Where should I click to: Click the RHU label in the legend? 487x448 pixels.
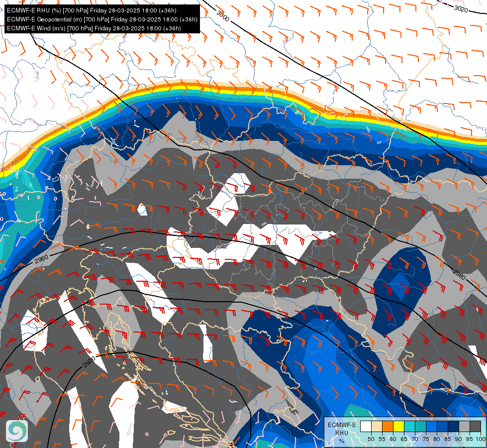[x=342, y=433]
